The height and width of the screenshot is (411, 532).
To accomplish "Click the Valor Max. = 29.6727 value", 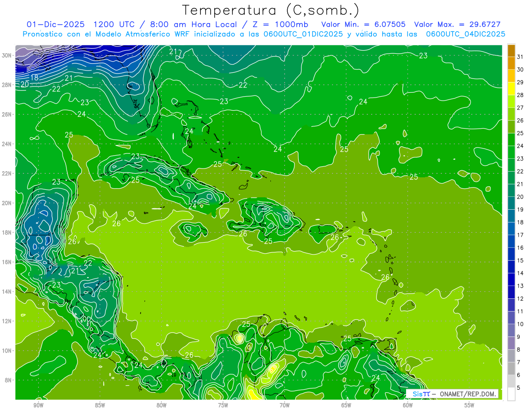I will [x=458, y=24].
